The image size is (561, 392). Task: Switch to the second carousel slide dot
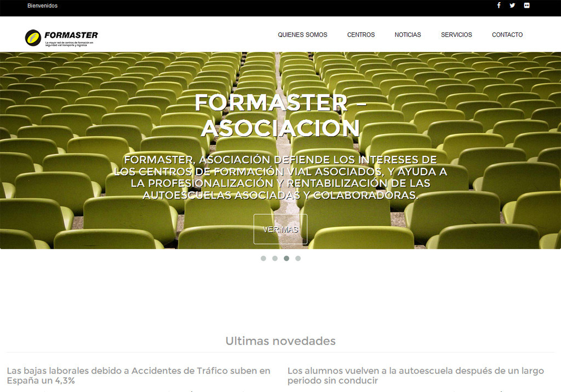[275, 258]
